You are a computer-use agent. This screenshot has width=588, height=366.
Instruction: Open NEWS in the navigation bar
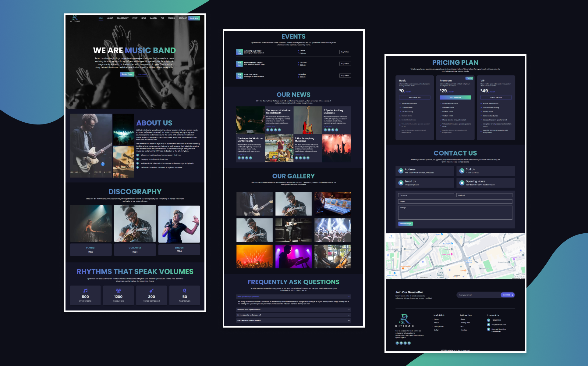tap(143, 18)
